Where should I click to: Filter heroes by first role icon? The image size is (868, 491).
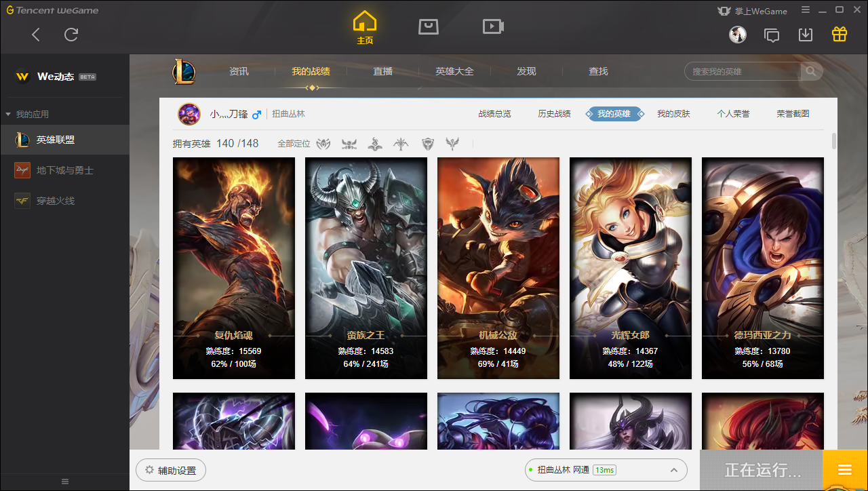click(324, 144)
